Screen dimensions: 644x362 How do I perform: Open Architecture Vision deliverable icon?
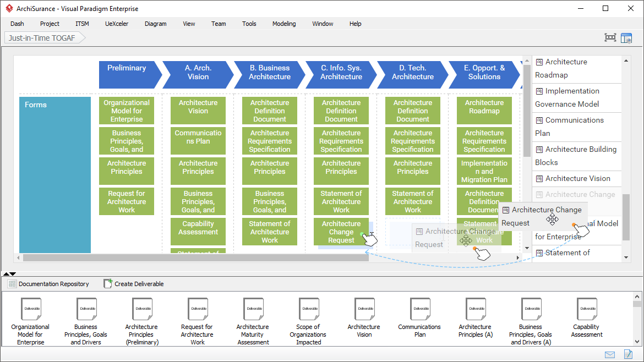point(364,309)
